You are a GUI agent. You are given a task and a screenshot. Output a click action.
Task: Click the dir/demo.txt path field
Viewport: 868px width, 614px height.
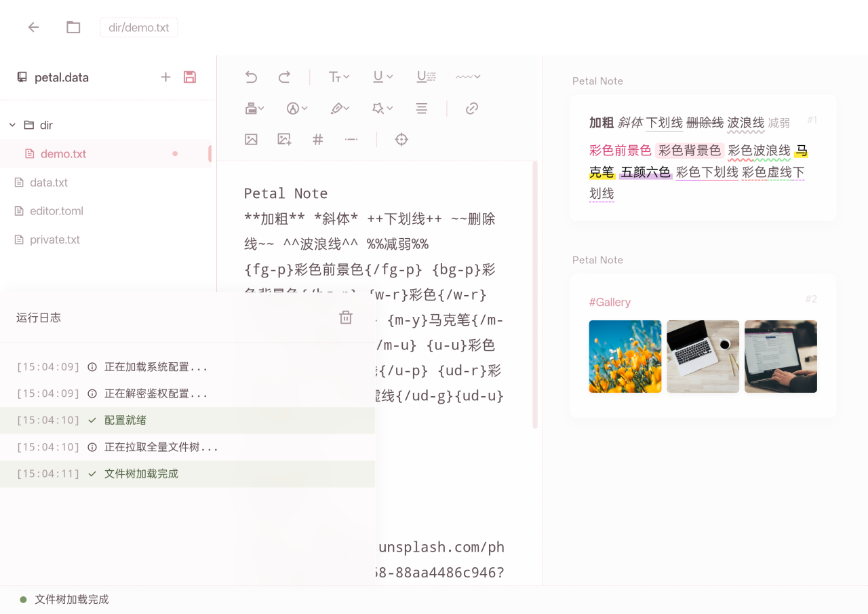pyautogui.click(x=138, y=27)
